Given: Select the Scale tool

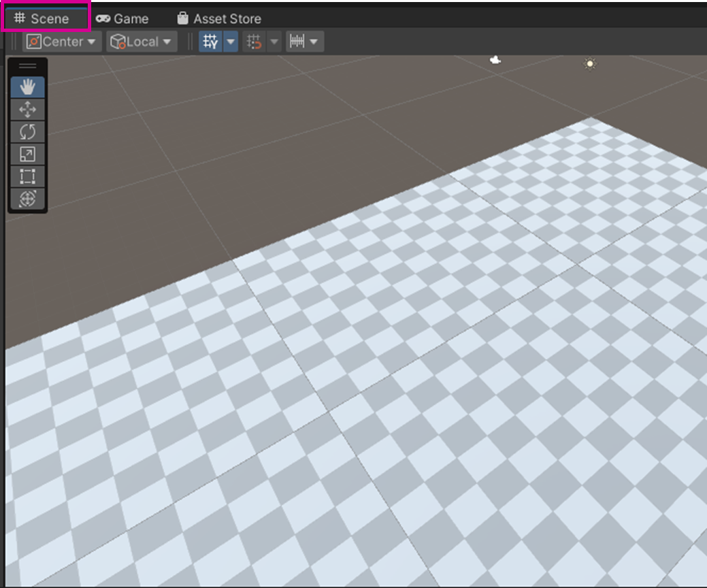Looking at the screenshot, I should tap(27, 154).
